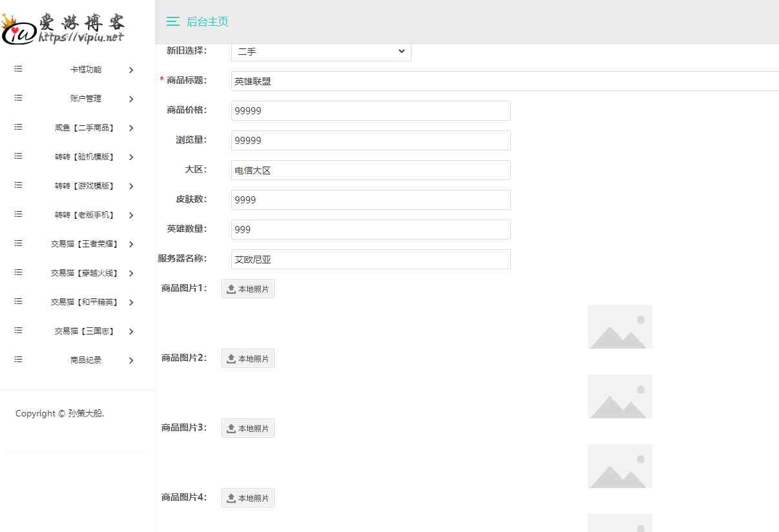
Task: Open the 交易猫【穿越火线】 menu item
Action: click(86, 273)
